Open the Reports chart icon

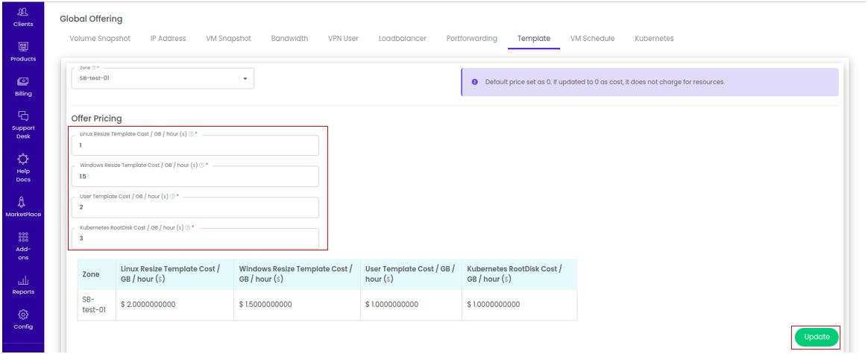point(22,281)
